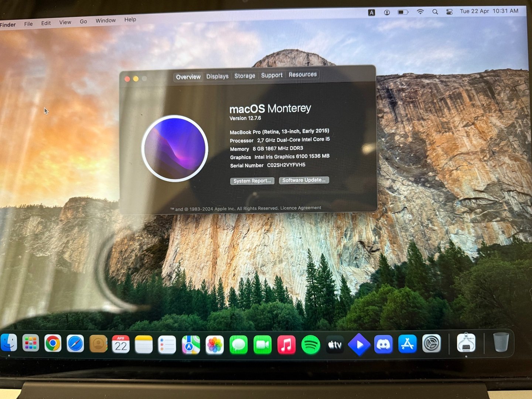Click graphics value 'Intel Iris Graphics 6100 1536 MB'

(292, 157)
